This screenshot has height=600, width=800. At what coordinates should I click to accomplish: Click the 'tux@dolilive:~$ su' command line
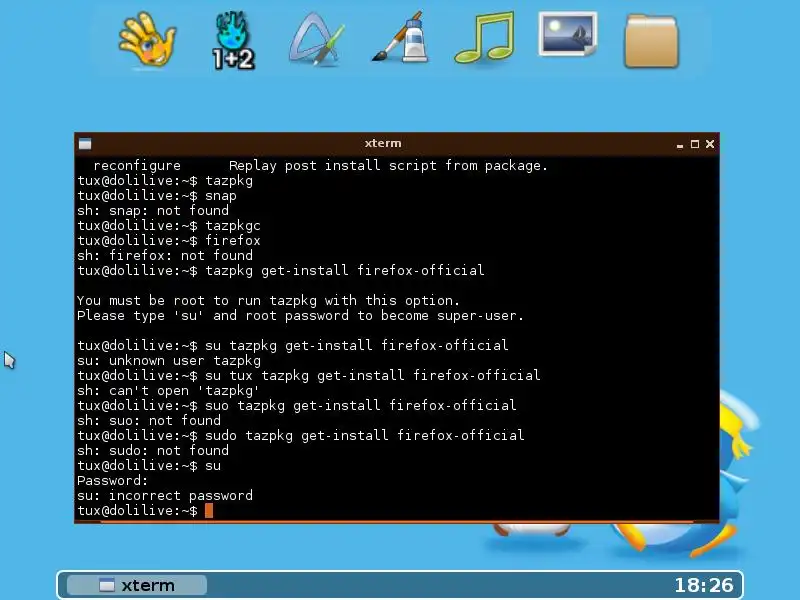[149, 465]
